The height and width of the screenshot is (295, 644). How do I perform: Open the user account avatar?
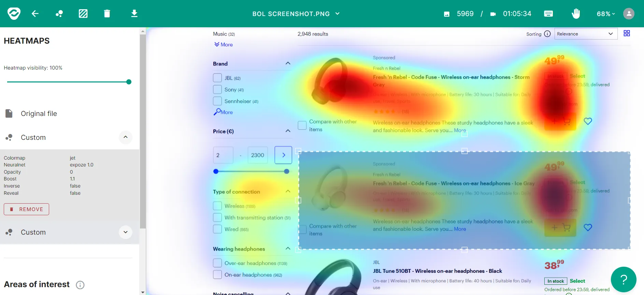(x=629, y=14)
